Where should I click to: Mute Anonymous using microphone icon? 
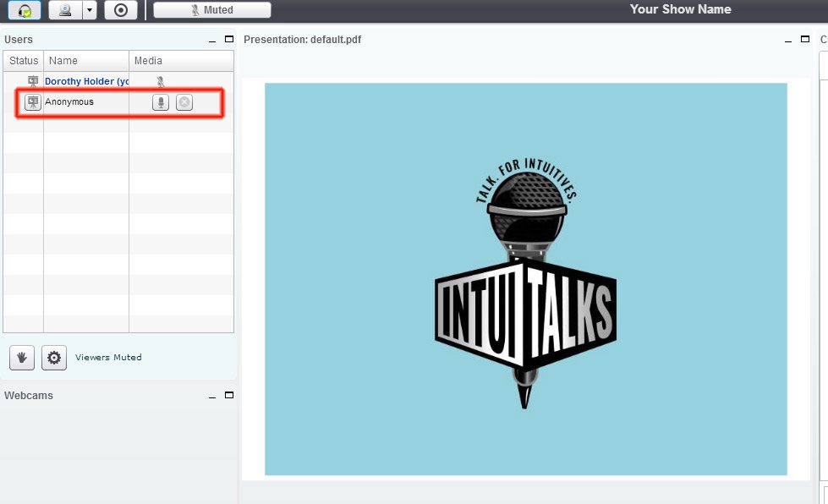(x=161, y=101)
